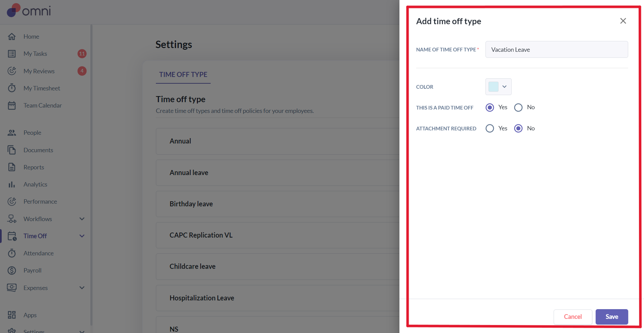
Task: Click the light blue color swatch
Action: [x=493, y=87]
